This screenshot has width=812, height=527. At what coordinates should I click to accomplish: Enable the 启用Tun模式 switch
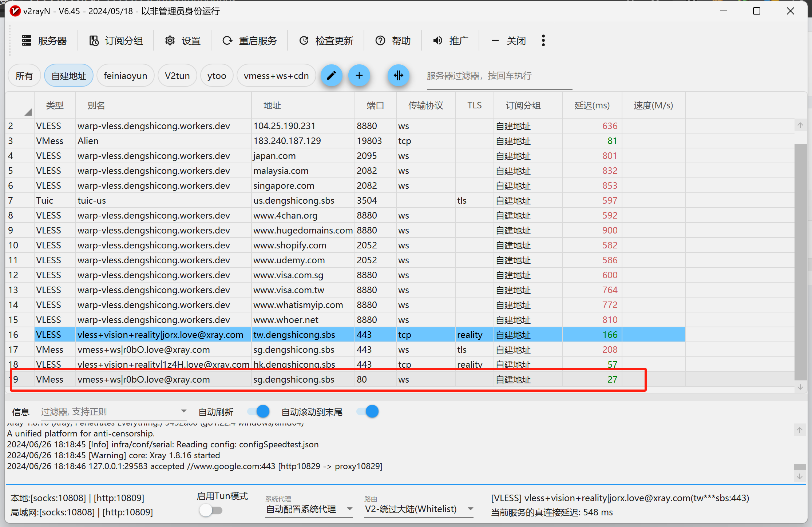coord(211,510)
